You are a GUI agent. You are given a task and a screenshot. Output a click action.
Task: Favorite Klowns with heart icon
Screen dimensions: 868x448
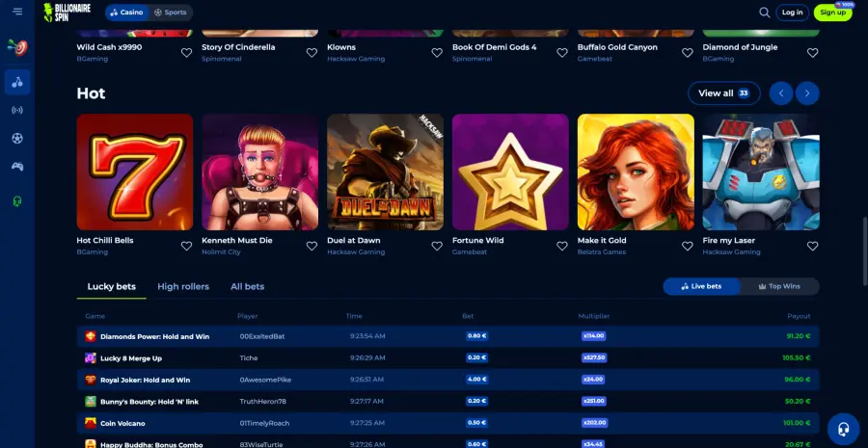[437, 53]
